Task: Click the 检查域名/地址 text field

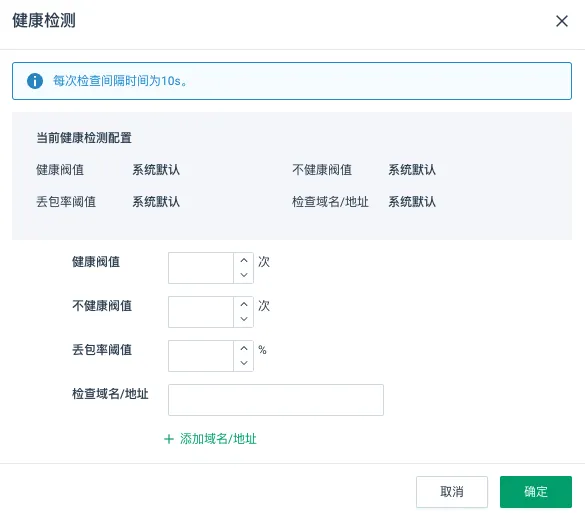Action: pos(276,400)
